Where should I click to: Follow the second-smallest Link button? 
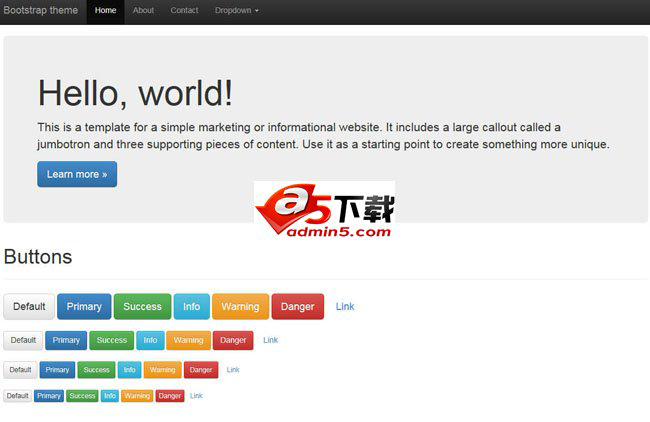pos(233,370)
